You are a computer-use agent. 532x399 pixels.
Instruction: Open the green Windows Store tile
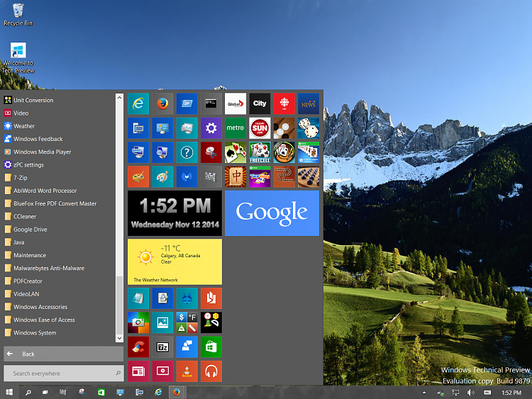coord(211,347)
